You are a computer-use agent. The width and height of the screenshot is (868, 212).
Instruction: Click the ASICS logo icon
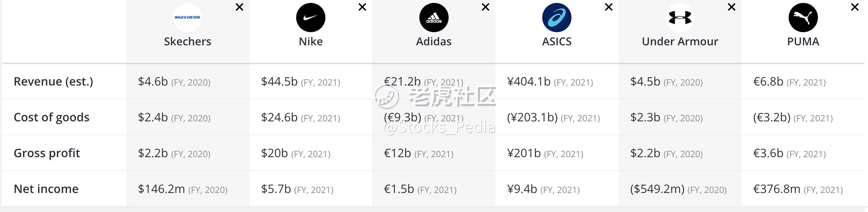tap(556, 18)
